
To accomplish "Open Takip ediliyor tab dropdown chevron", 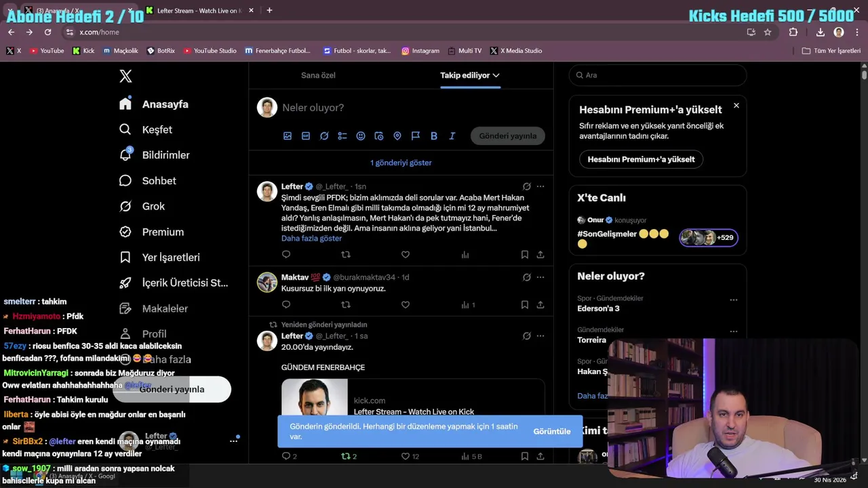I will coord(496,75).
